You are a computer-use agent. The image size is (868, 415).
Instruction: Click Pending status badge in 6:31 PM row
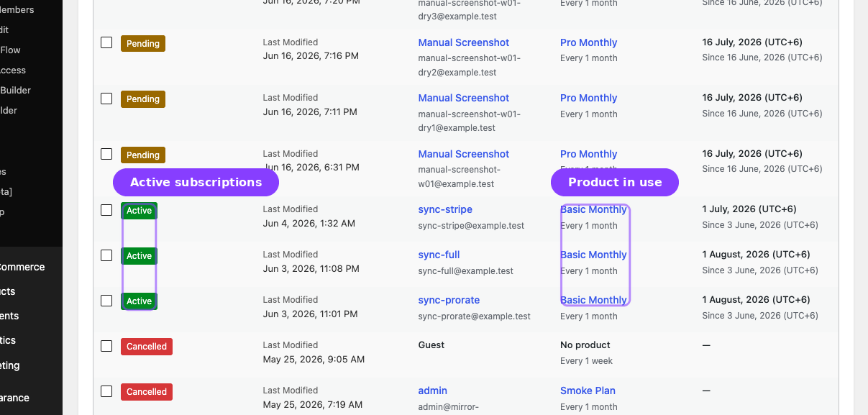pyautogui.click(x=143, y=155)
